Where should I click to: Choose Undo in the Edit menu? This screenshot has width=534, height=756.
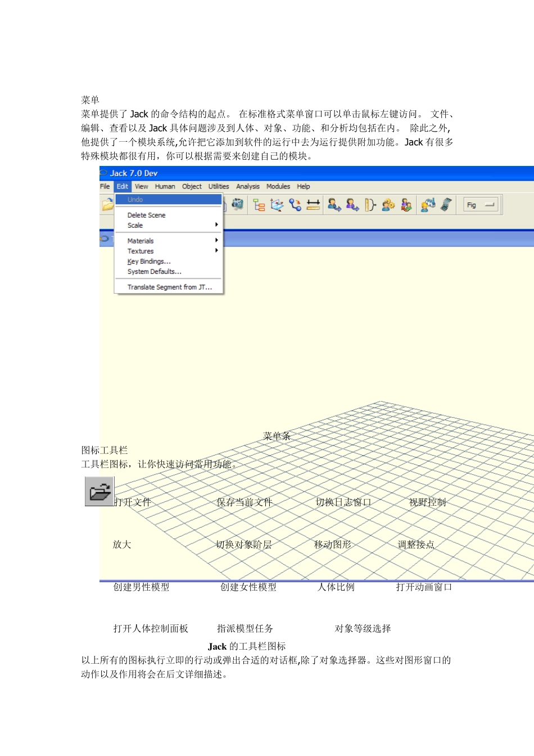pos(169,200)
